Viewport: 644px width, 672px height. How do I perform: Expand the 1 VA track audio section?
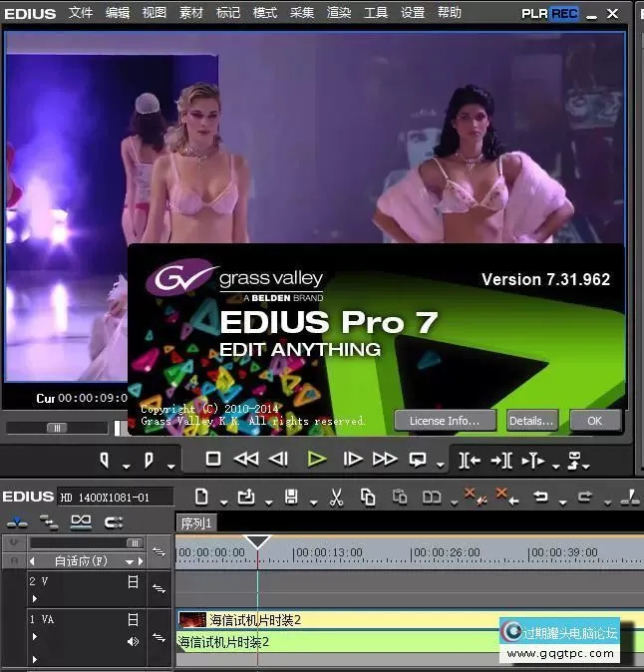[x=35, y=658]
